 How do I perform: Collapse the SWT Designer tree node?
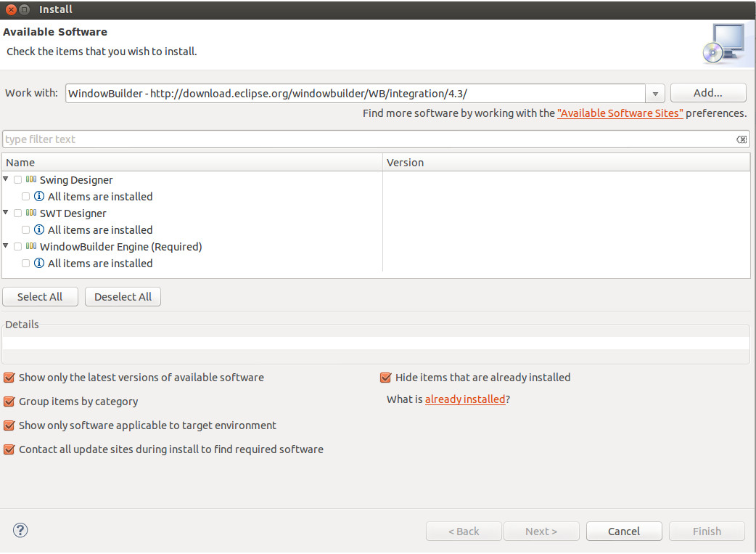[6, 212]
